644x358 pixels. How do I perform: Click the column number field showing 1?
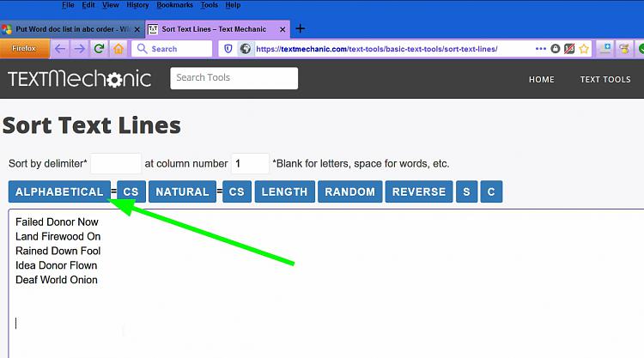(250, 163)
